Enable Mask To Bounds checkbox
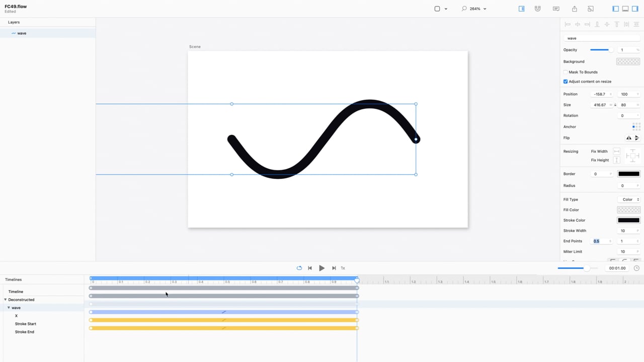This screenshot has width=644, height=362. pyautogui.click(x=566, y=72)
